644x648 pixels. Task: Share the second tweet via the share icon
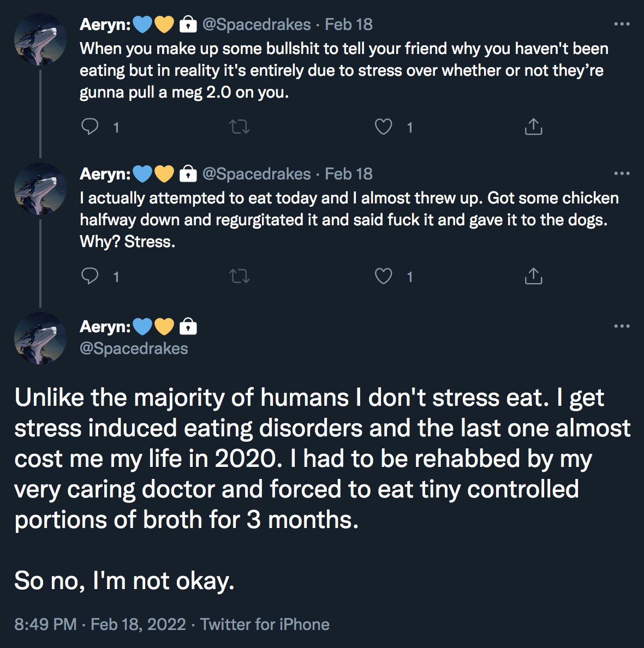tap(534, 276)
